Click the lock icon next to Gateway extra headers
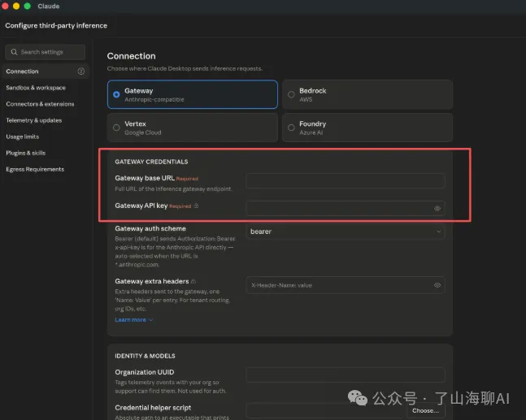This screenshot has height=420, width=526. pyautogui.click(x=193, y=281)
